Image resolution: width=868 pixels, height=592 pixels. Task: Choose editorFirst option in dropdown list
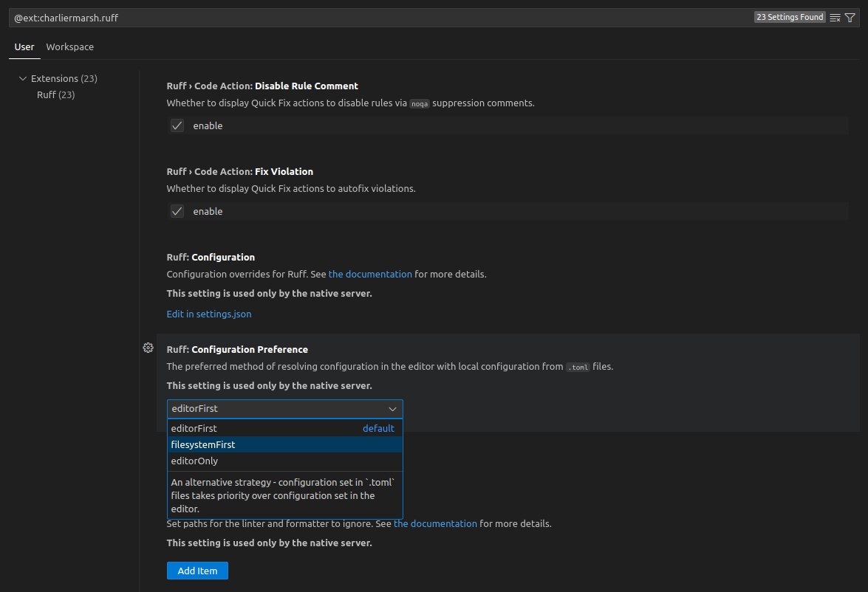pos(285,428)
